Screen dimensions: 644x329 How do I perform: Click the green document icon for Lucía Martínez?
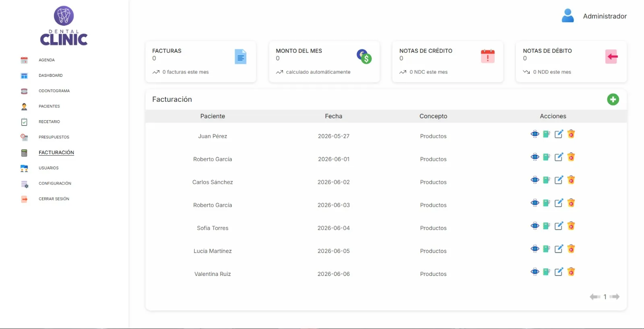pos(546,249)
